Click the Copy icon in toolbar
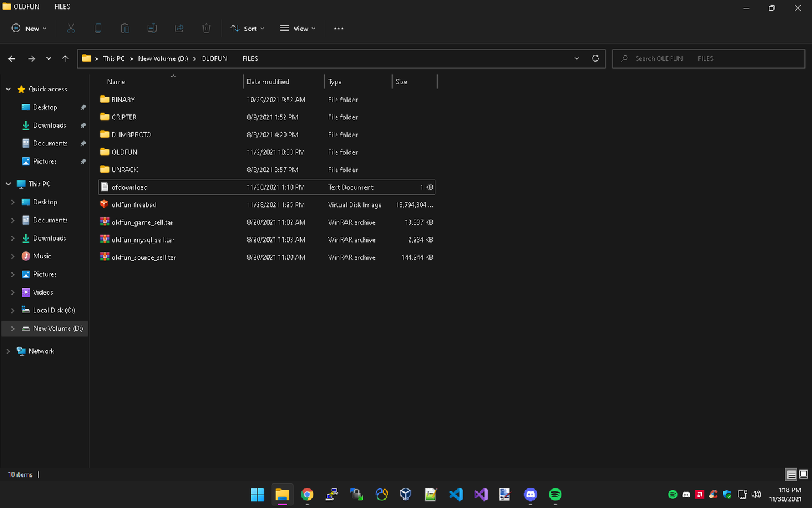The height and width of the screenshot is (508, 812). pyautogui.click(x=98, y=29)
